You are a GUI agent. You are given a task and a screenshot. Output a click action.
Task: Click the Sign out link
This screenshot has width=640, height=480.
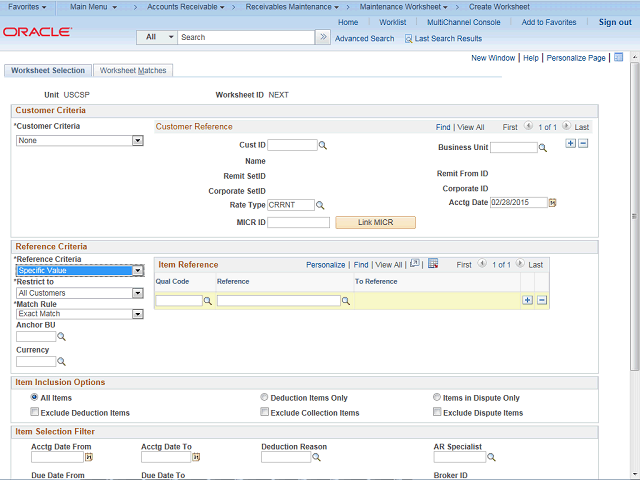(x=615, y=22)
